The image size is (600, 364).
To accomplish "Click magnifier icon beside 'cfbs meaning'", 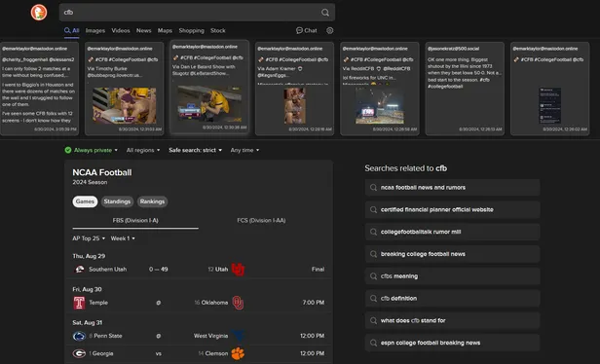I will (373, 276).
